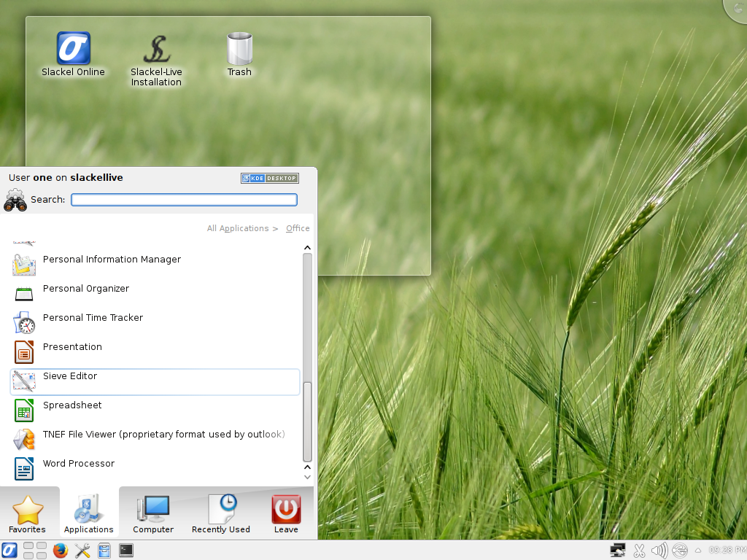
Task: Open the Leave tab
Action: [286, 514]
